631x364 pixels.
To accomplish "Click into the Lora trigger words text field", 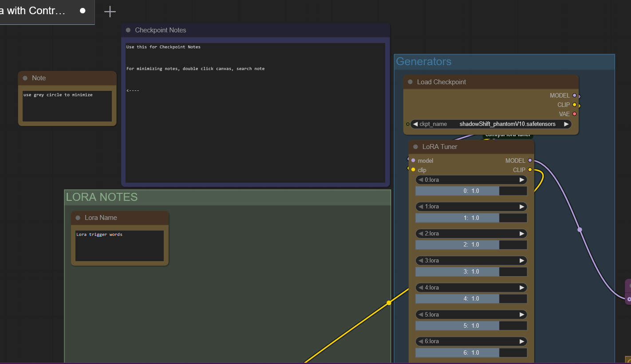I will [119, 246].
